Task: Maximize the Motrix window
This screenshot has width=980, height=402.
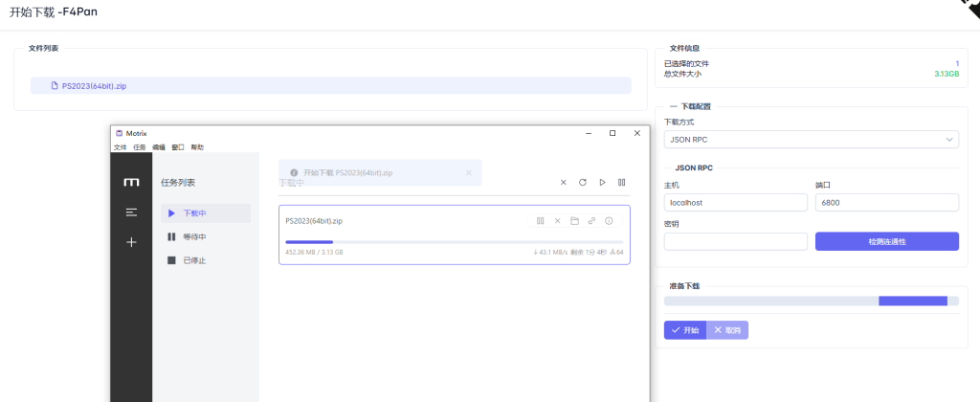Action: [x=612, y=133]
